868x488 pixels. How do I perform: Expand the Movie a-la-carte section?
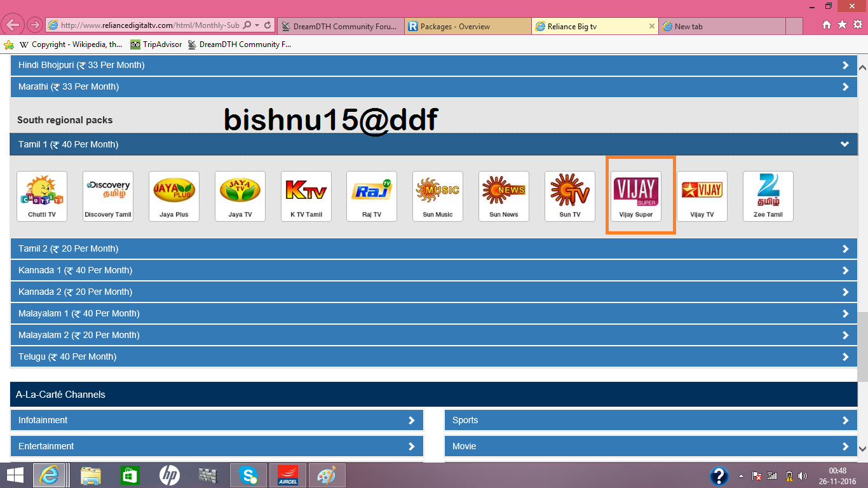(x=651, y=446)
